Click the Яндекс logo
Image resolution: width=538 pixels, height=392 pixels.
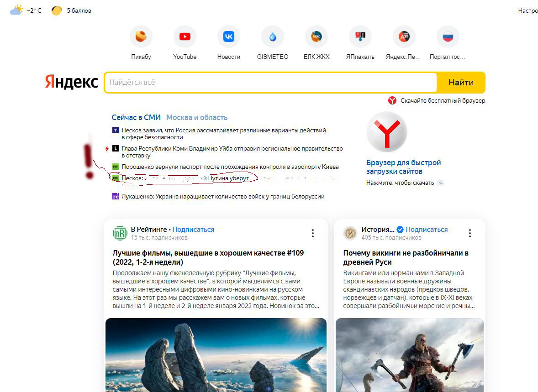(x=72, y=82)
